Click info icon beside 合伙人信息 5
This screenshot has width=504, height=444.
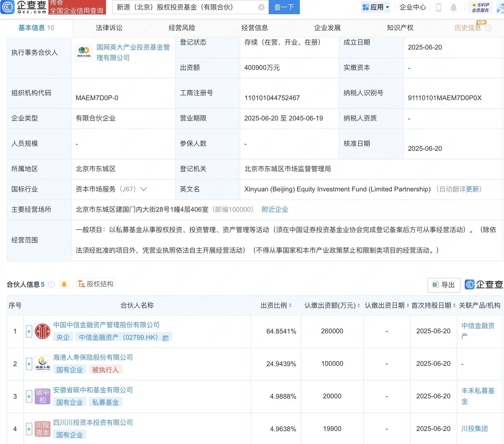pyautogui.click(x=51, y=284)
